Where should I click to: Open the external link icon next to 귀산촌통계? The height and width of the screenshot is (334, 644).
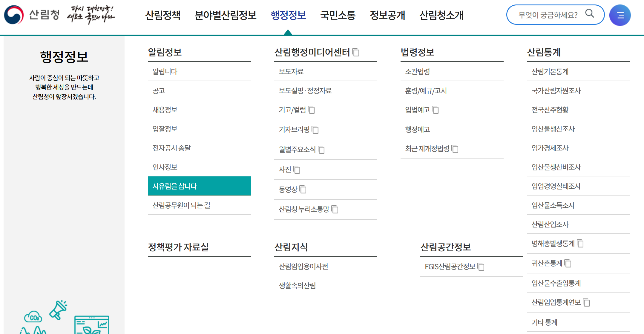pos(568,263)
